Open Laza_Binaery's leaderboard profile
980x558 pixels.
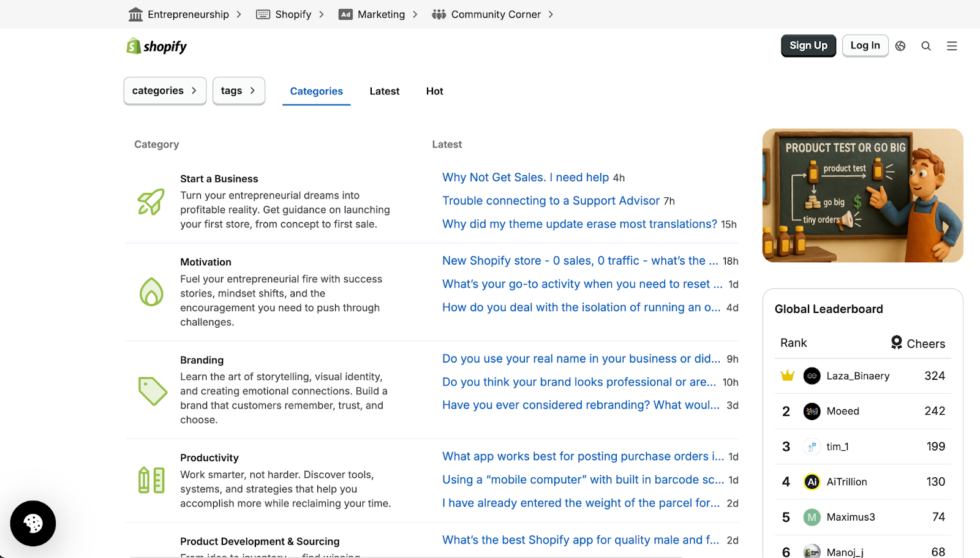(x=858, y=376)
